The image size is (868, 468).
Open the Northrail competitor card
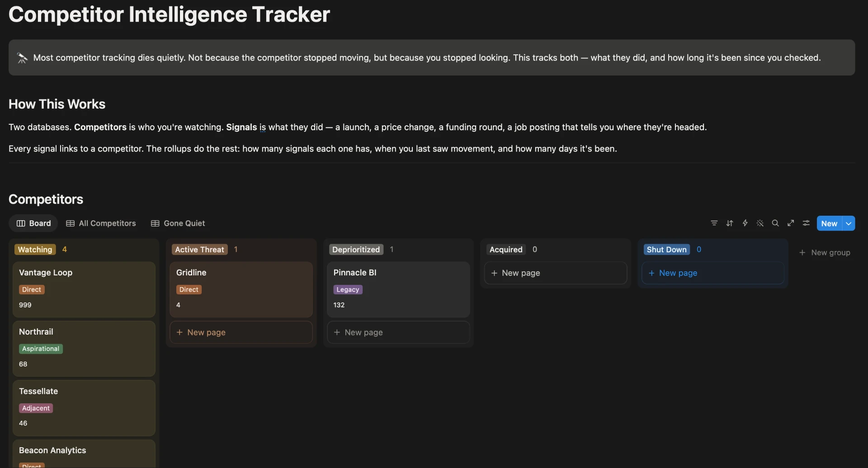click(x=84, y=349)
